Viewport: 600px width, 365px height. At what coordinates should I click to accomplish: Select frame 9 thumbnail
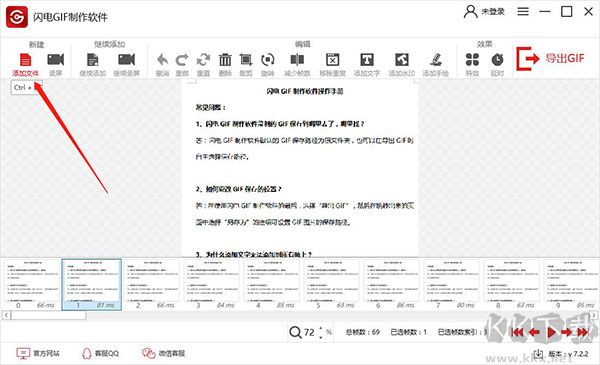571,285
